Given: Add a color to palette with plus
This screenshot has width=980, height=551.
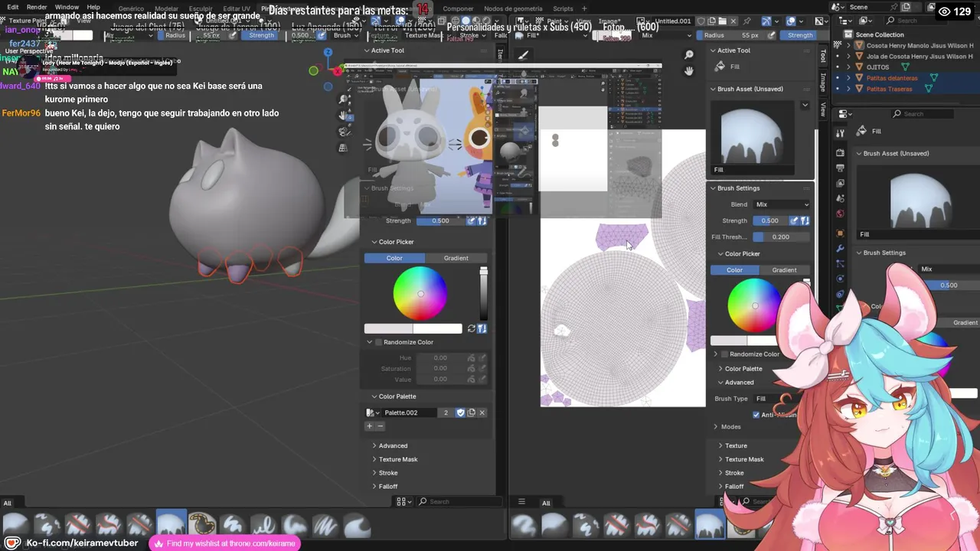Looking at the screenshot, I should pyautogui.click(x=369, y=425).
